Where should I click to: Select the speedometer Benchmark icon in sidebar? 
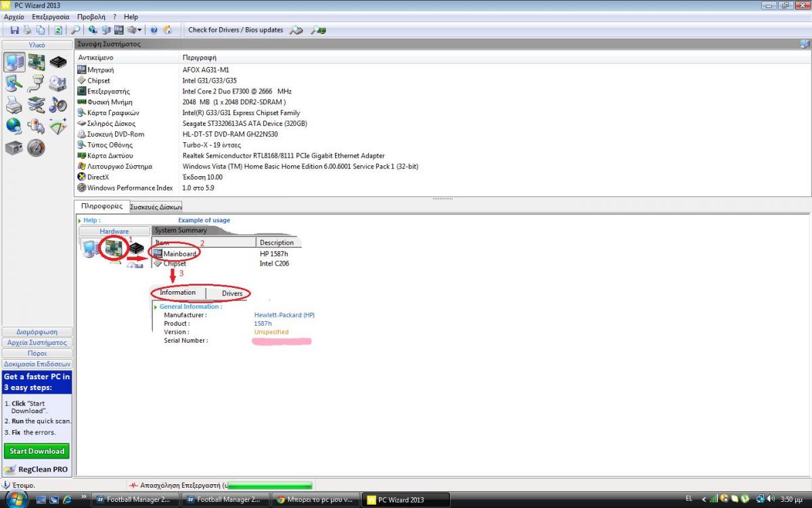click(x=37, y=147)
